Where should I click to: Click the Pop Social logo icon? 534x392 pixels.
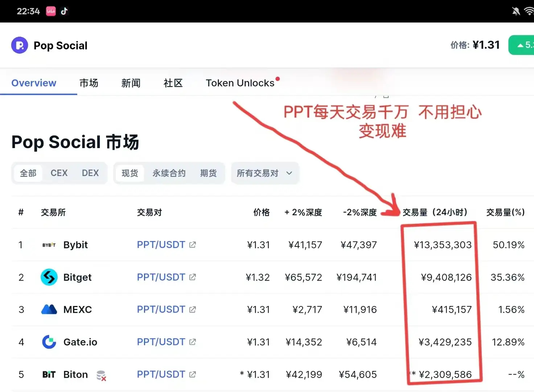[20, 45]
